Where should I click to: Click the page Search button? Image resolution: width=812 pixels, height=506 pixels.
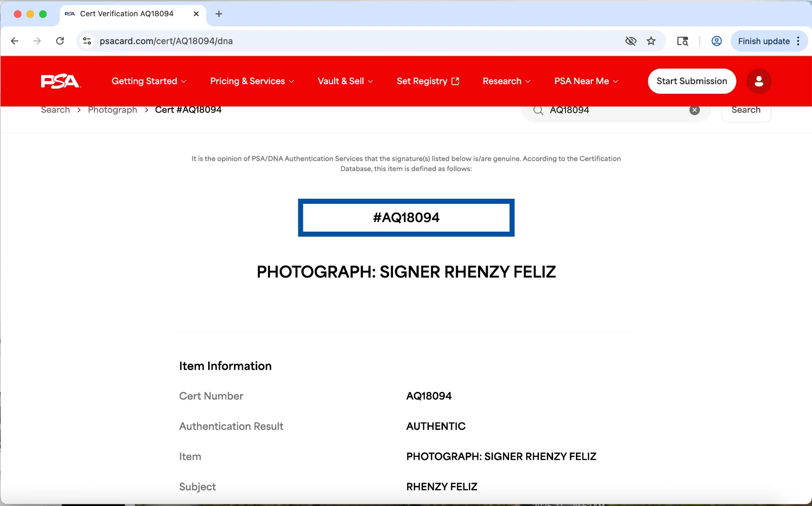coord(746,110)
